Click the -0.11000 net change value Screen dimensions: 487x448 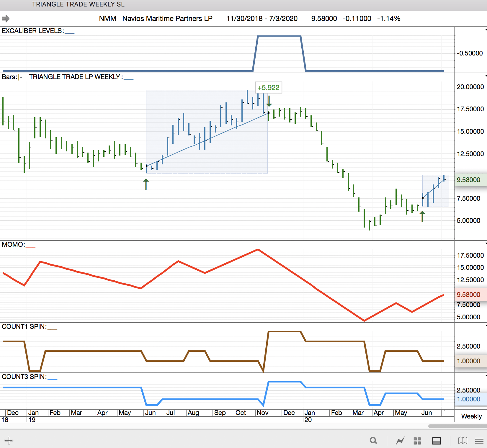point(357,19)
